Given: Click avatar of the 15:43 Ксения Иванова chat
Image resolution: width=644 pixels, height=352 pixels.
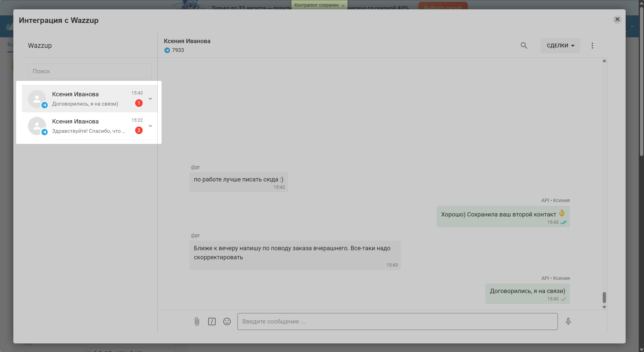Looking at the screenshot, I should coord(37,99).
